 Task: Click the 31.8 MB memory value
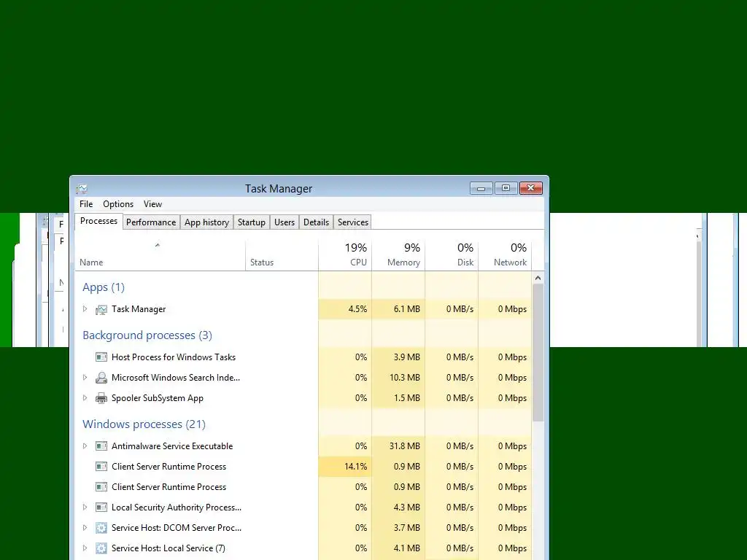point(404,446)
